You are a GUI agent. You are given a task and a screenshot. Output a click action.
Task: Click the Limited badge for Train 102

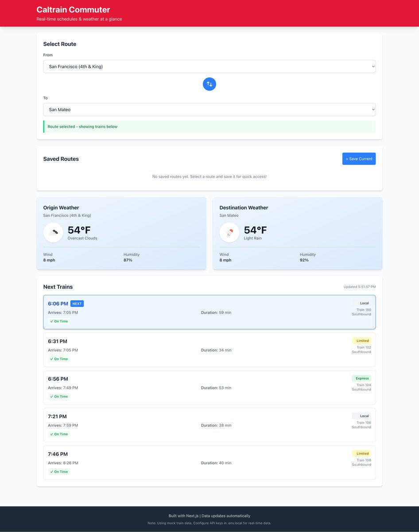(362, 341)
